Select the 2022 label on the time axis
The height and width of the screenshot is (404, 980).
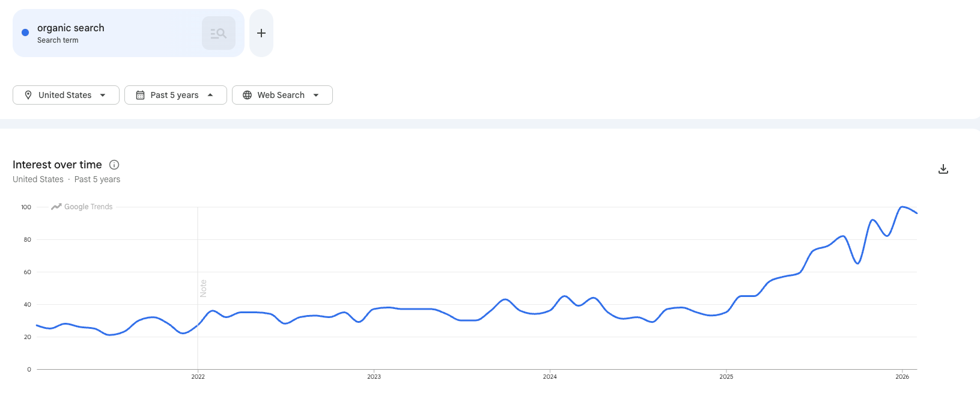[198, 377]
